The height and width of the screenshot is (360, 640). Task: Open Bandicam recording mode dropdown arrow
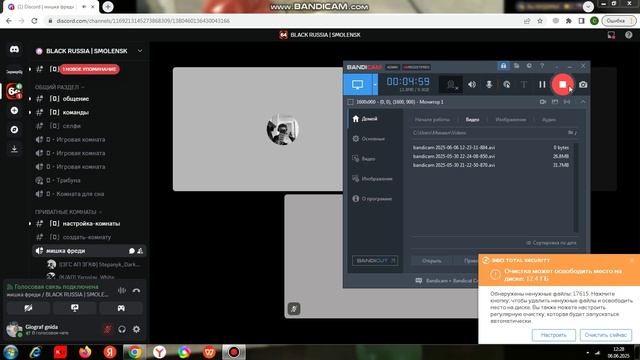pos(375,84)
